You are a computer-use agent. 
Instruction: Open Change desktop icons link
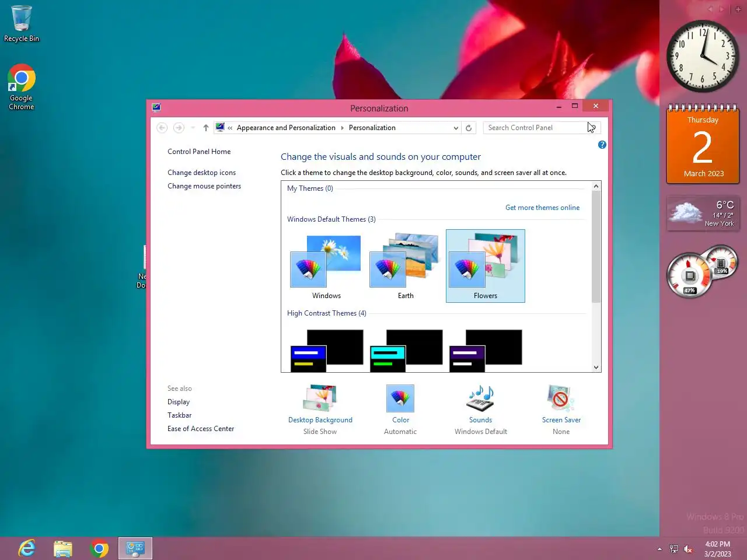tap(201, 173)
